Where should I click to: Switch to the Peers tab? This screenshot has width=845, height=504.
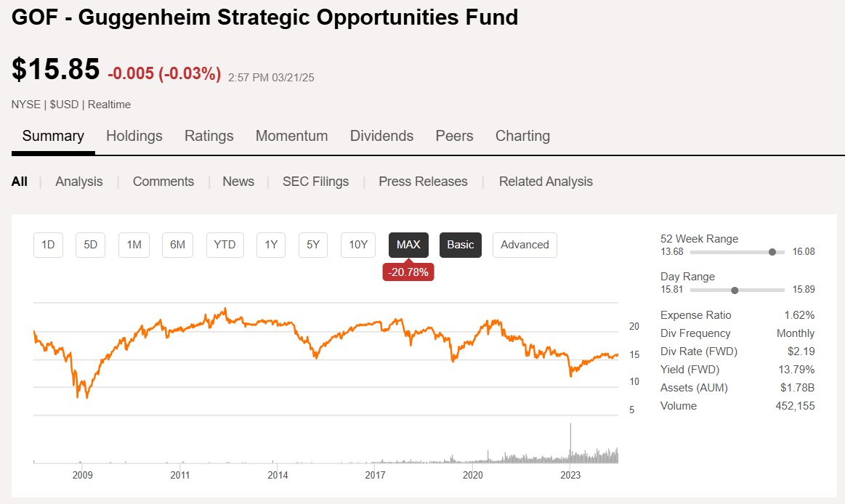point(454,136)
